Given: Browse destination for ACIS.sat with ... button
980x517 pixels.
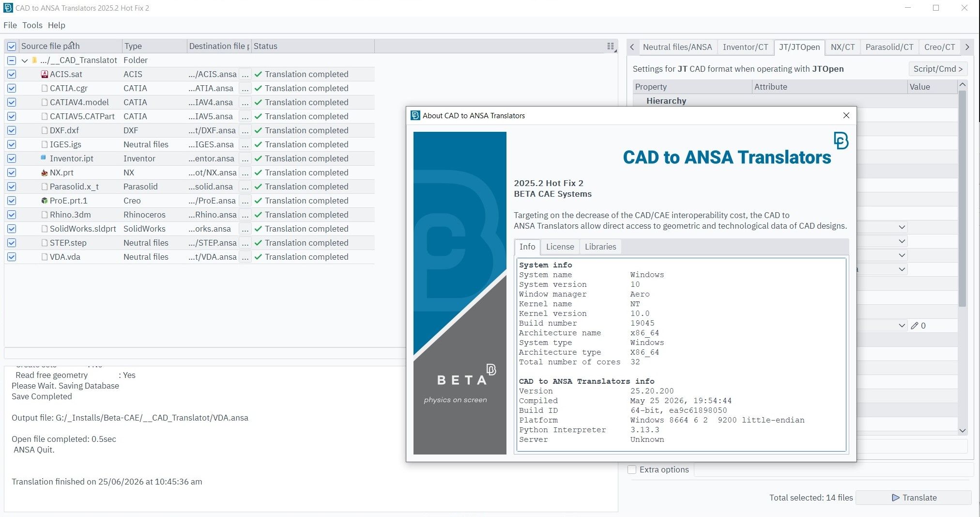Looking at the screenshot, I should pyautogui.click(x=245, y=74).
